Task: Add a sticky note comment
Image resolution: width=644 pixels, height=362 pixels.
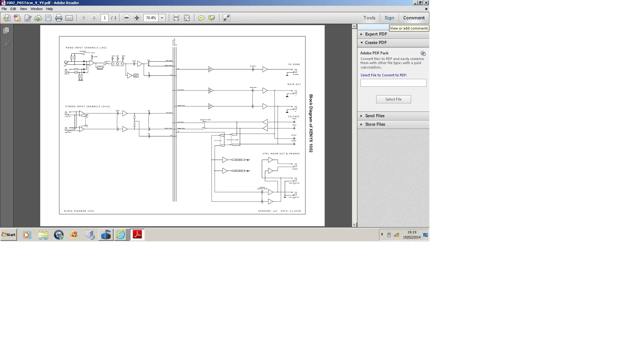Action: [201, 18]
